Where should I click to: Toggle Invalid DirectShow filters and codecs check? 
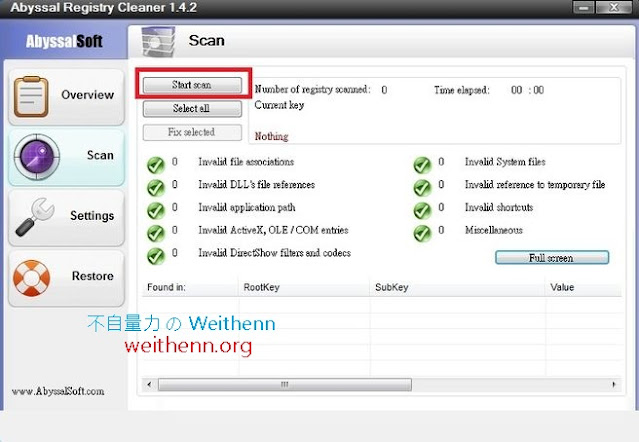(155, 256)
